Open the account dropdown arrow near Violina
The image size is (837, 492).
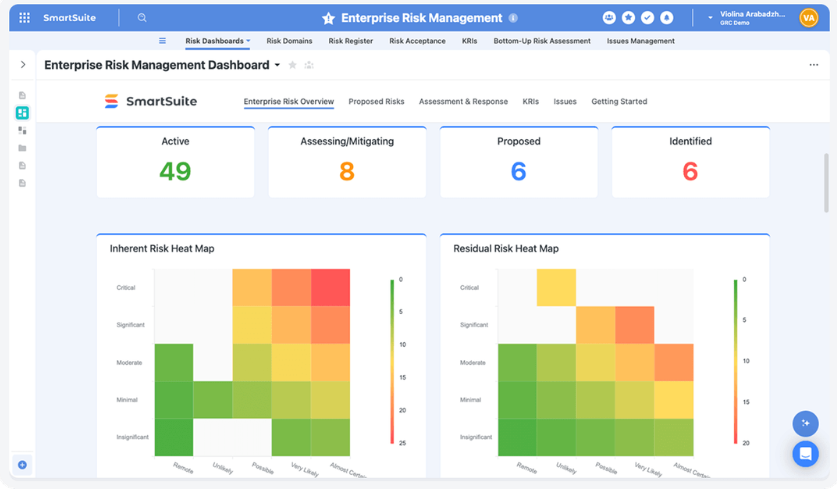point(710,18)
